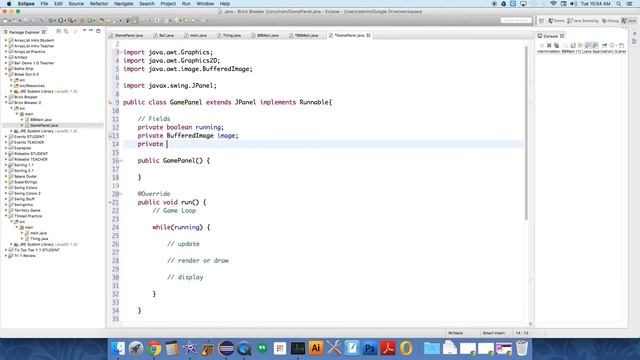This screenshot has width=640, height=360.
Task: Open Google Chrome from the Dock
Action: [154, 348]
